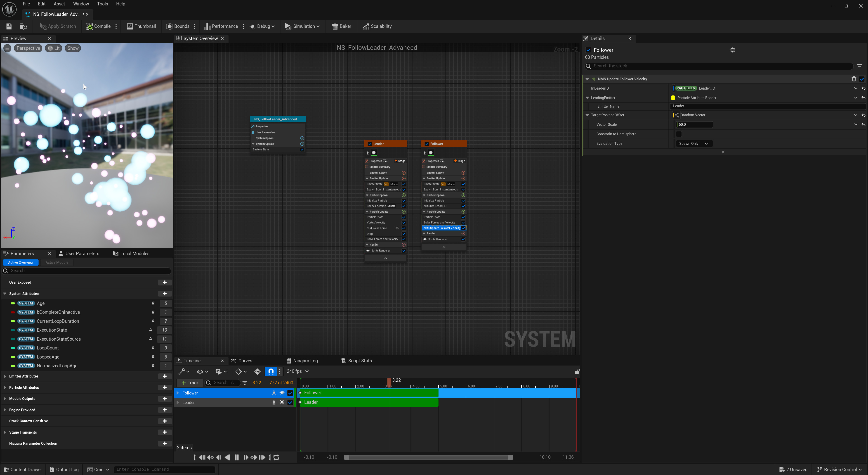Open the Output Log panel

tap(64, 469)
